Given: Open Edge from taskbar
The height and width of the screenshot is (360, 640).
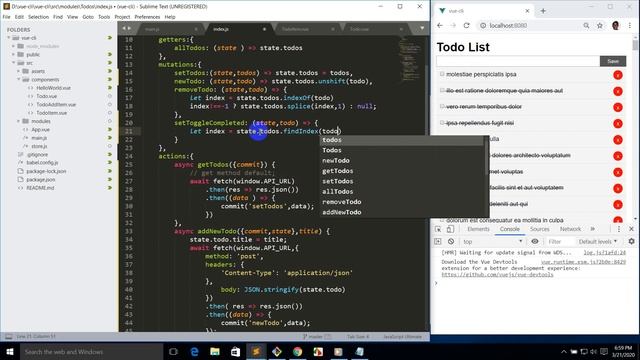Looking at the screenshot, I should (194, 351).
